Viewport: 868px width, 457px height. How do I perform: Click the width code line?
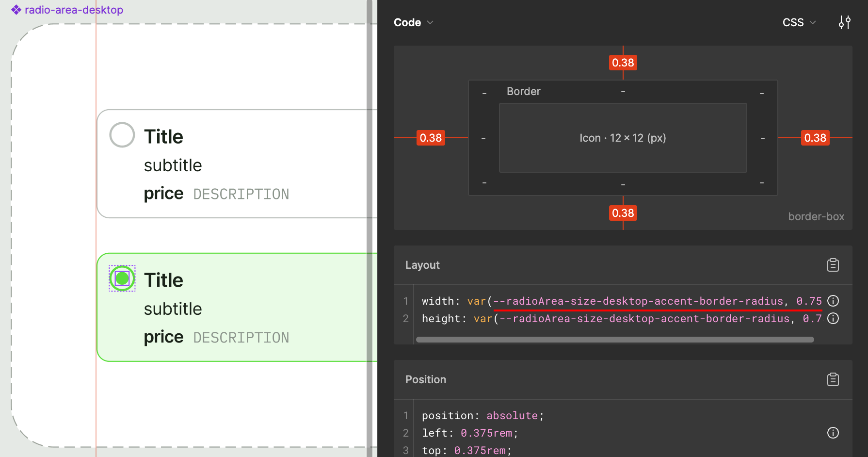pyautogui.click(x=622, y=301)
